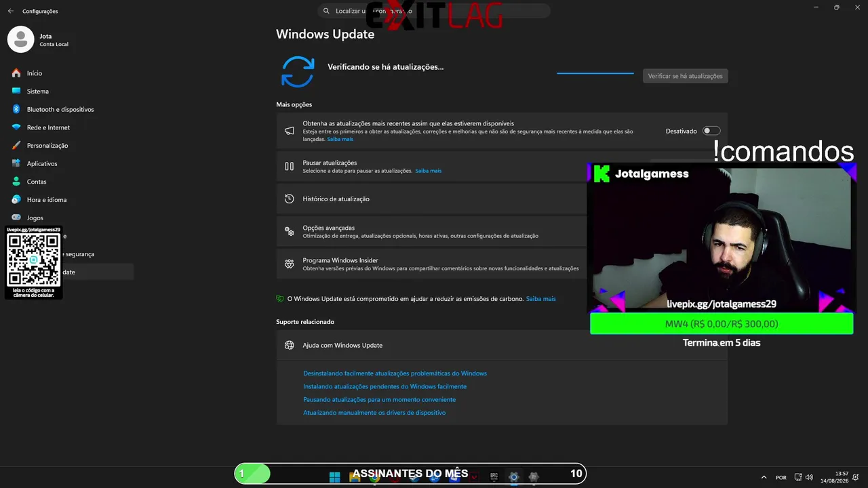Click the Verificando se há atualizações status text
868x488 pixels.
point(385,67)
